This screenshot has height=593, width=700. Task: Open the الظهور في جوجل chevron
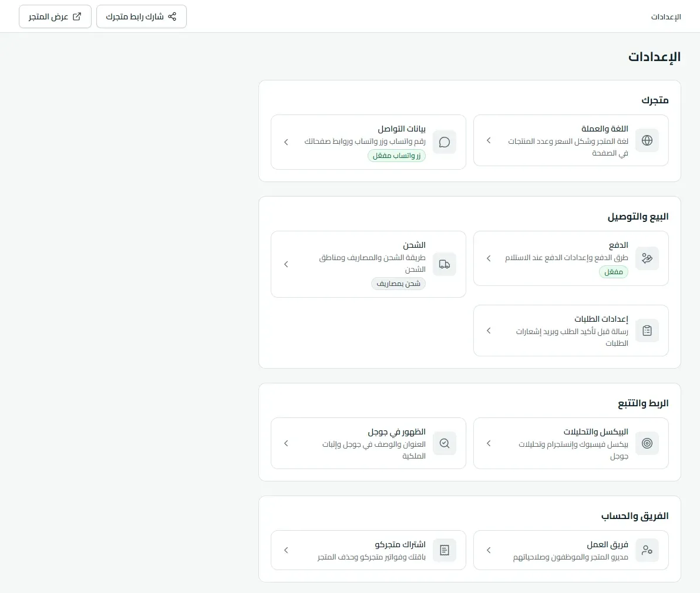[x=286, y=443]
